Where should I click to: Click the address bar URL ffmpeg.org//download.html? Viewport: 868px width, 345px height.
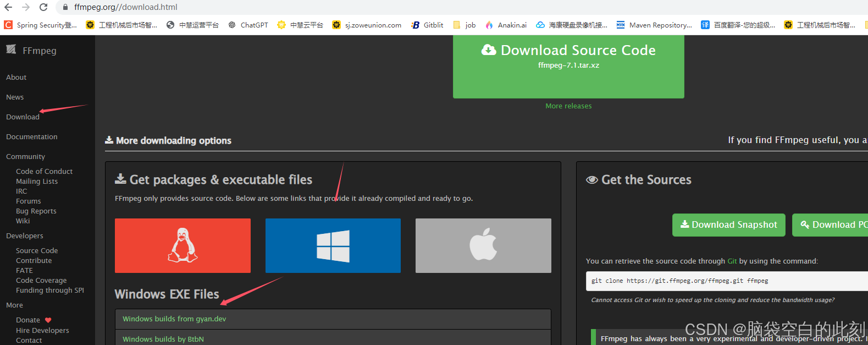(126, 7)
